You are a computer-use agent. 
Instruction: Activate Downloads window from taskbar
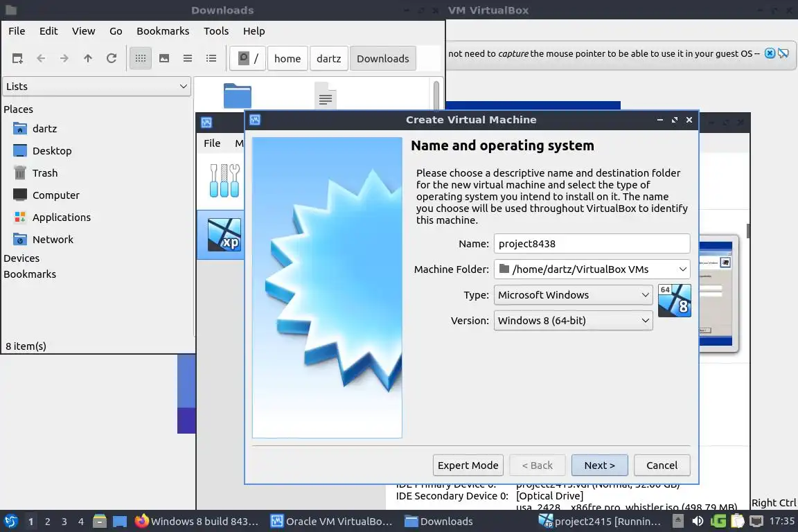438,522
